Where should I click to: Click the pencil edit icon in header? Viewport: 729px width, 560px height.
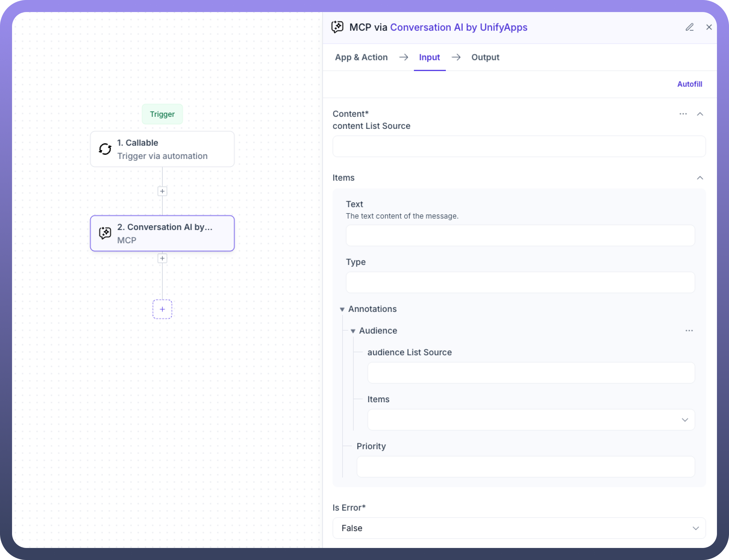click(x=689, y=27)
